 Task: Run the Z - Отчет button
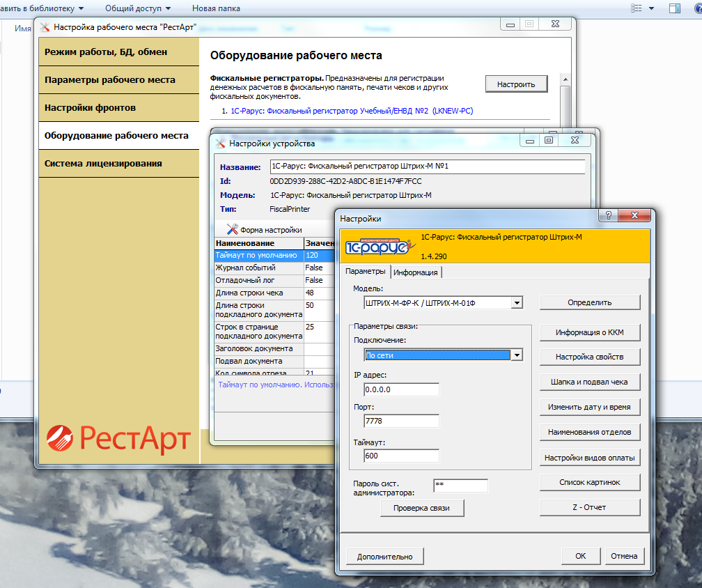tap(590, 507)
